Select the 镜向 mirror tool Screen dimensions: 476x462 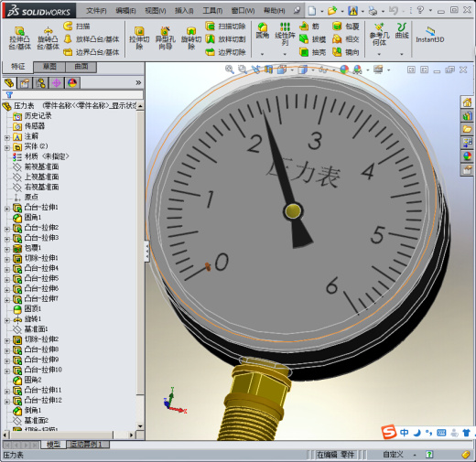click(345, 52)
